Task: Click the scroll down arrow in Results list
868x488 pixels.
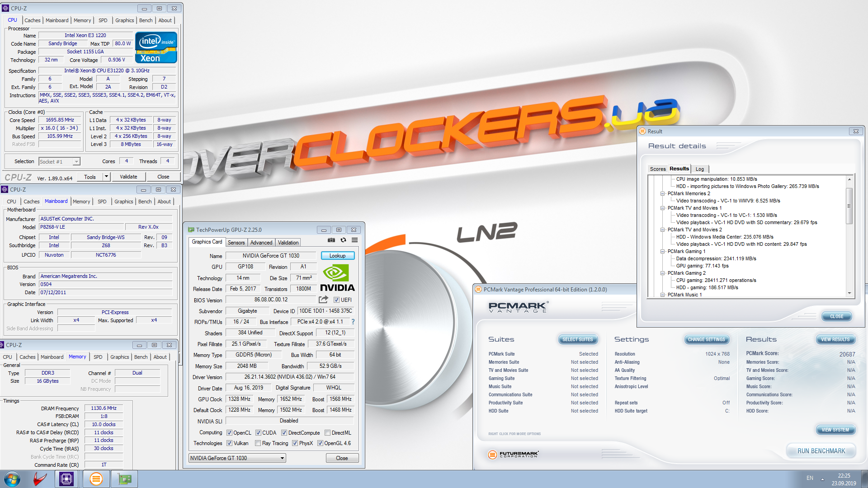Action: 849,293
